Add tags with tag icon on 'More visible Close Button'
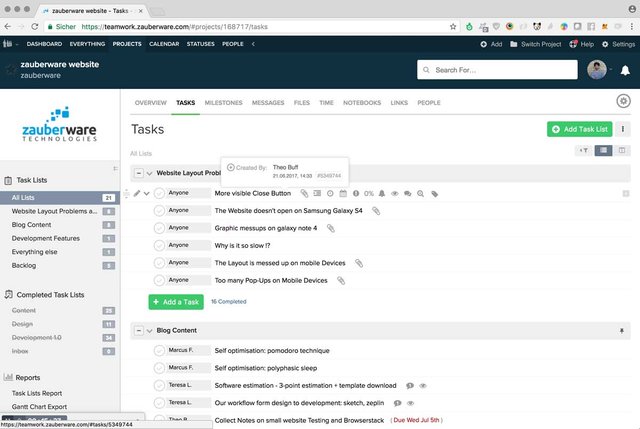This screenshot has width=640, height=429. click(x=435, y=194)
